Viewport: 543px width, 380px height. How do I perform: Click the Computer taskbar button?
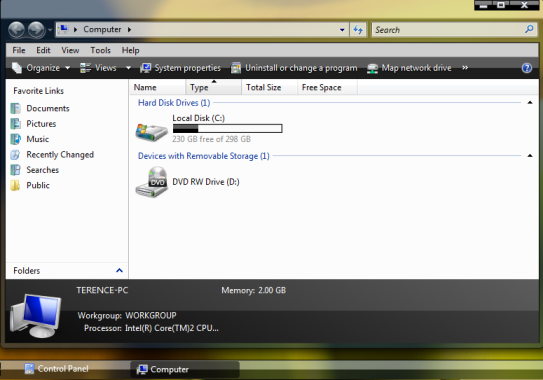pos(185,369)
